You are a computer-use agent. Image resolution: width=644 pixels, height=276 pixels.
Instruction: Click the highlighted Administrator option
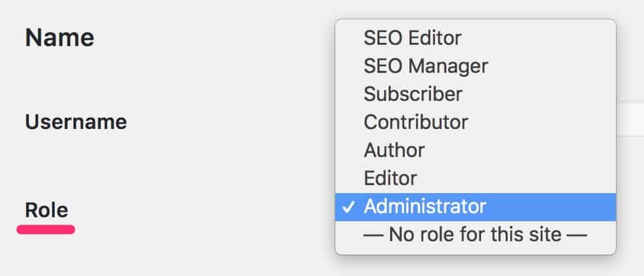point(425,207)
